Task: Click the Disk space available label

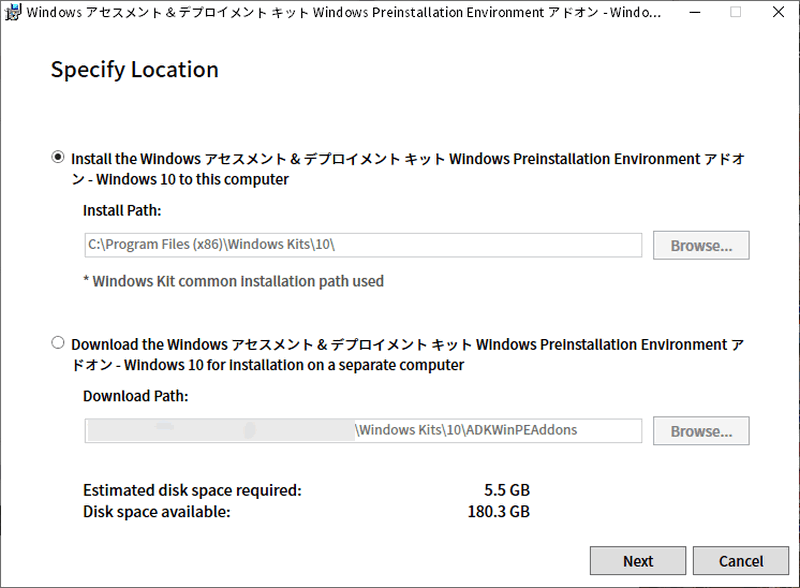Action: click(x=157, y=511)
